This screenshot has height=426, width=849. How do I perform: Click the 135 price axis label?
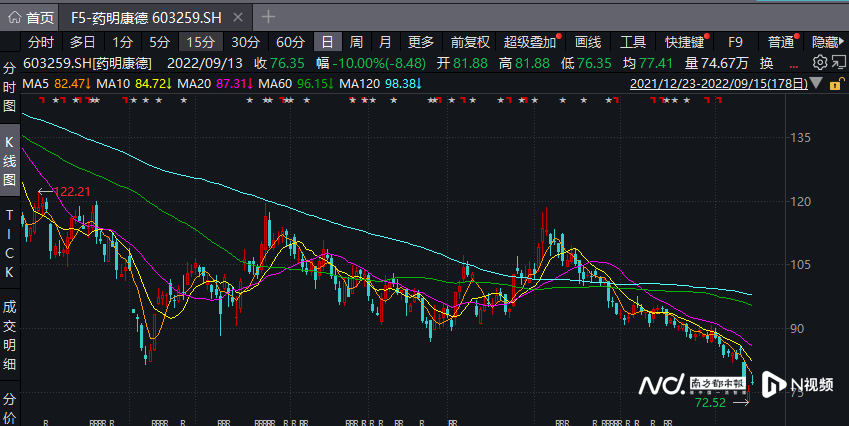pyautogui.click(x=800, y=137)
